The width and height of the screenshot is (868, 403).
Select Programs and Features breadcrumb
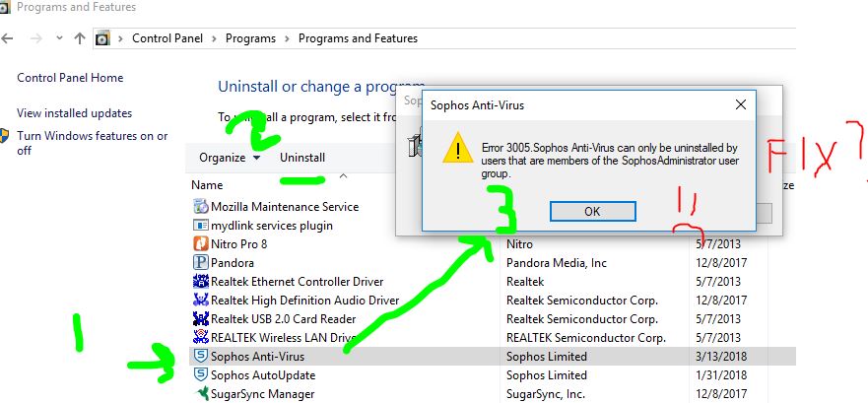point(359,38)
